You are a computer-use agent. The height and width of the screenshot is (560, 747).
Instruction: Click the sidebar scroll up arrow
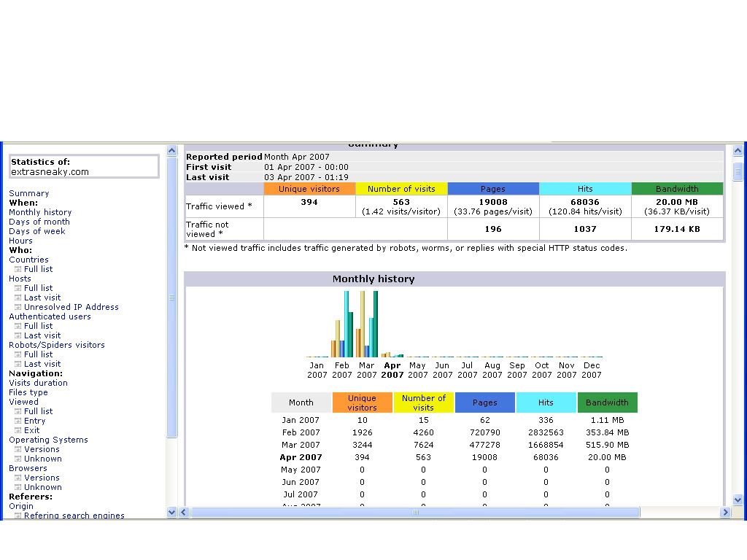[x=172, y=151]
